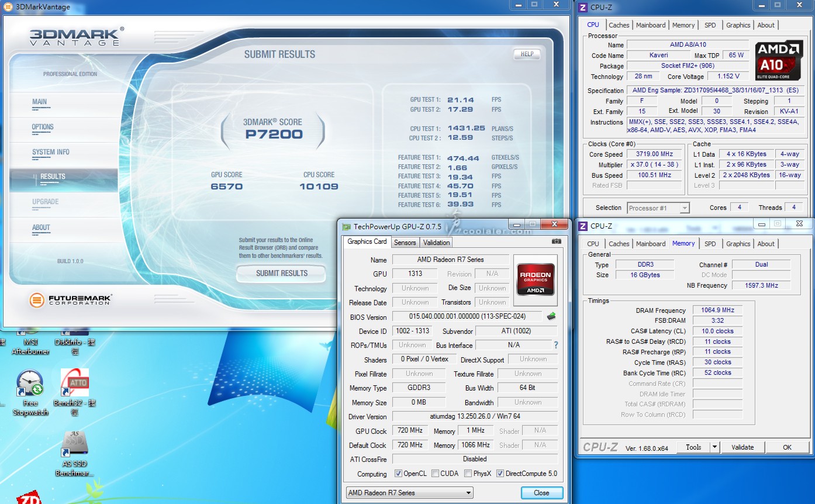The height and width of the screenshot is (504, 815).
Task: Open Mainboard tab in top CPU-Z window
Action: 651,25
